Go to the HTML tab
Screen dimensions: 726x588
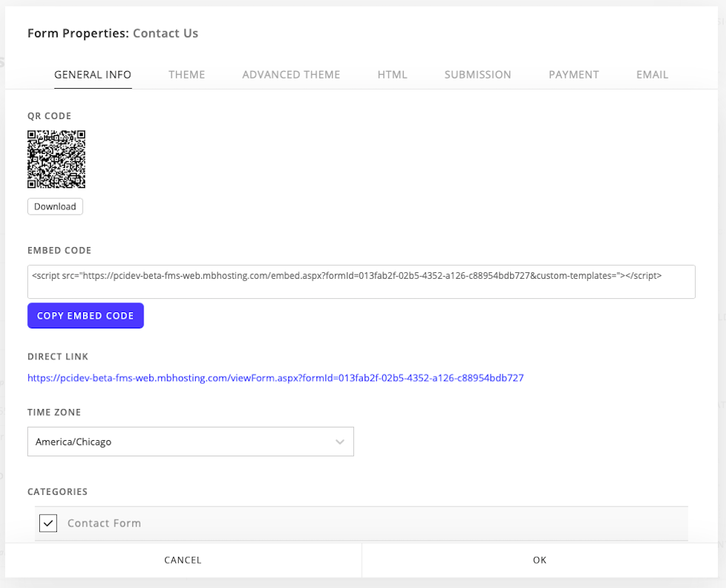click(x=392, y=75)
